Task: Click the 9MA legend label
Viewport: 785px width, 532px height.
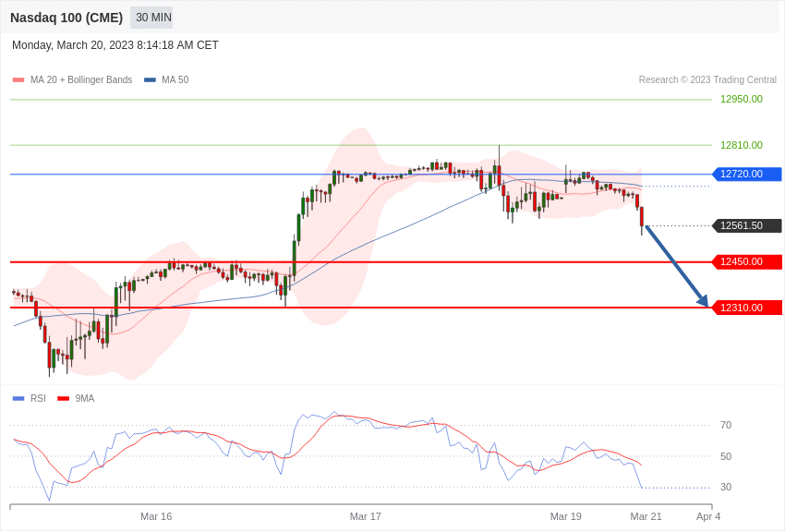Action: (85, 399)
